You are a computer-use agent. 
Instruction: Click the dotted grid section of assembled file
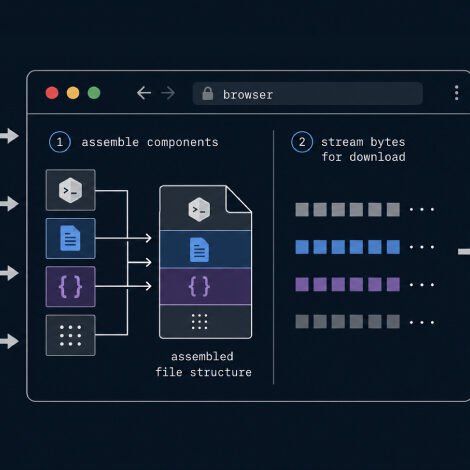(x=205, y=322)
